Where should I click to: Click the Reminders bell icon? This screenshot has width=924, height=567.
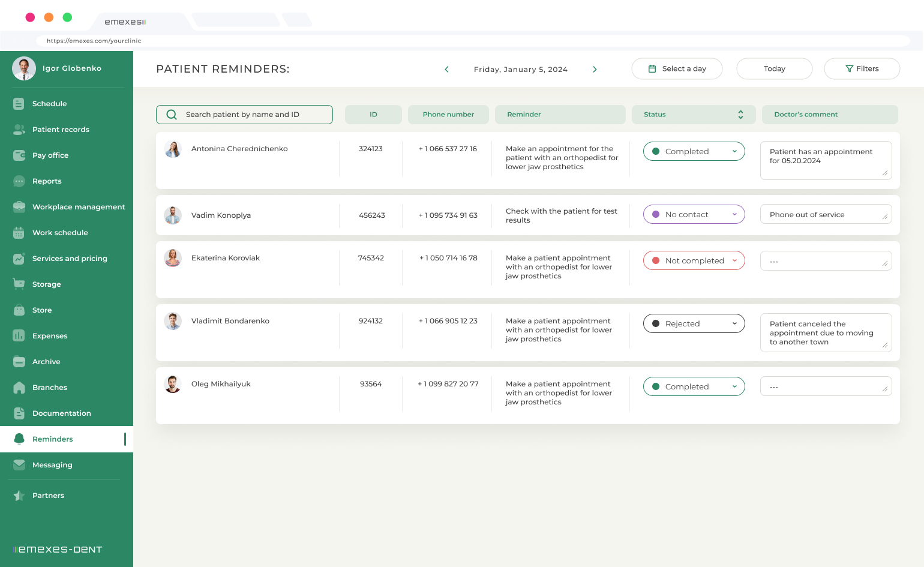point(19,439)
